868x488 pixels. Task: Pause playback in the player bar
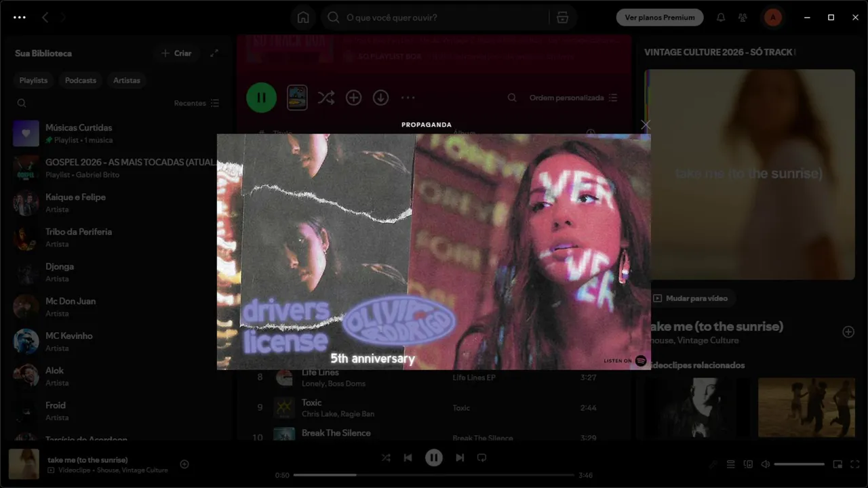point(434,457)
